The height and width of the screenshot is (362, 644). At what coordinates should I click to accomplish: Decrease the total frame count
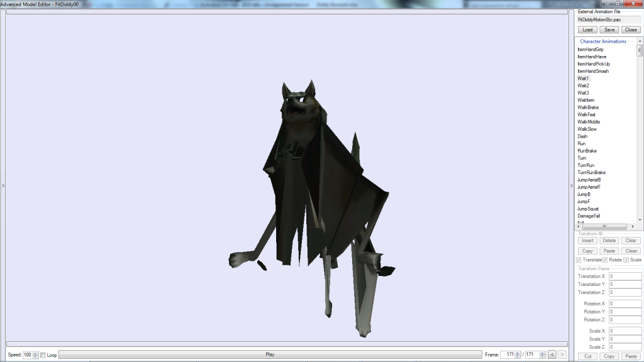(x=543, y=357)
